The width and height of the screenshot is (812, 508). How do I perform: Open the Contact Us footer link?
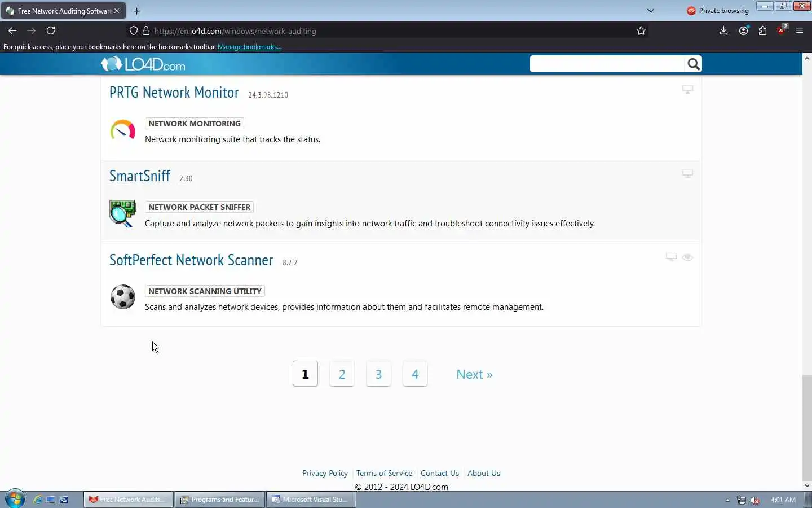click(x=440, y=473)
